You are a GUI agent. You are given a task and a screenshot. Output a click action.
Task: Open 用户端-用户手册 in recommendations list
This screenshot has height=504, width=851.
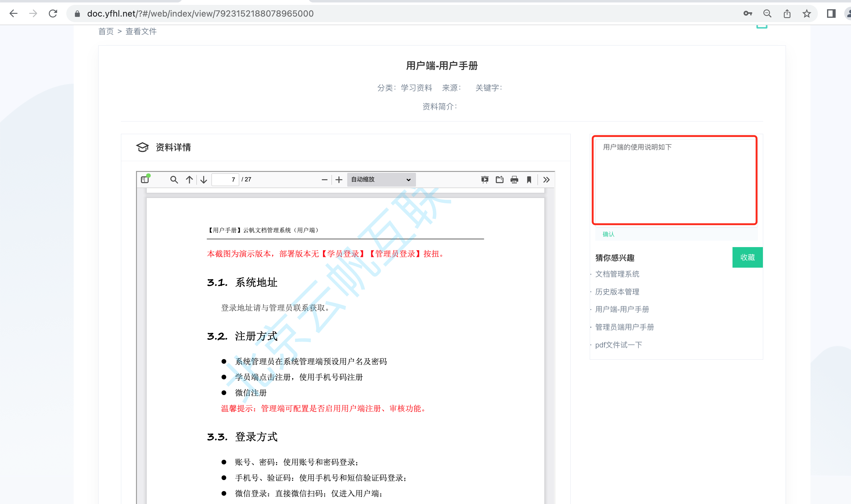[622, 309]
